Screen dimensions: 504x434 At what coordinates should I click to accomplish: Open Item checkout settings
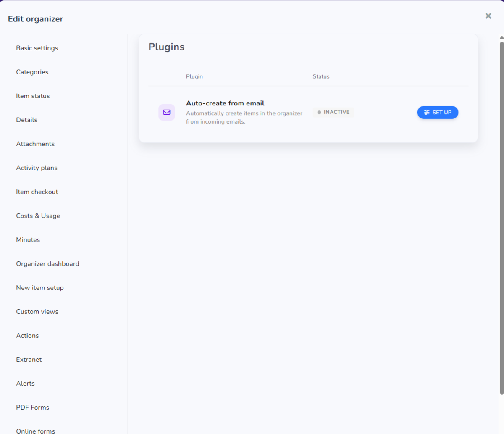coord(37,192)
